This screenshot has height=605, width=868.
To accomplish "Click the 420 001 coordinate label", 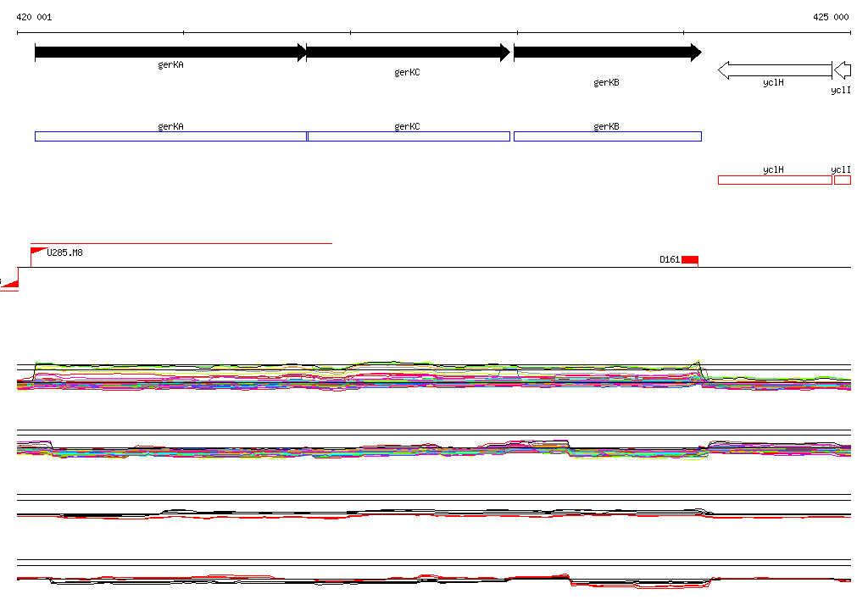I will 34,17.
